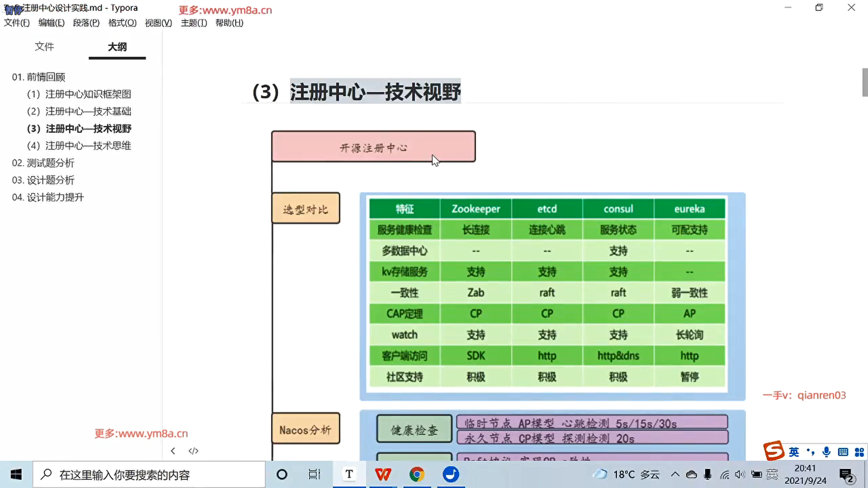Click the Sogou input method S icon
Screen dimensions: 868x488
(774, 451)
